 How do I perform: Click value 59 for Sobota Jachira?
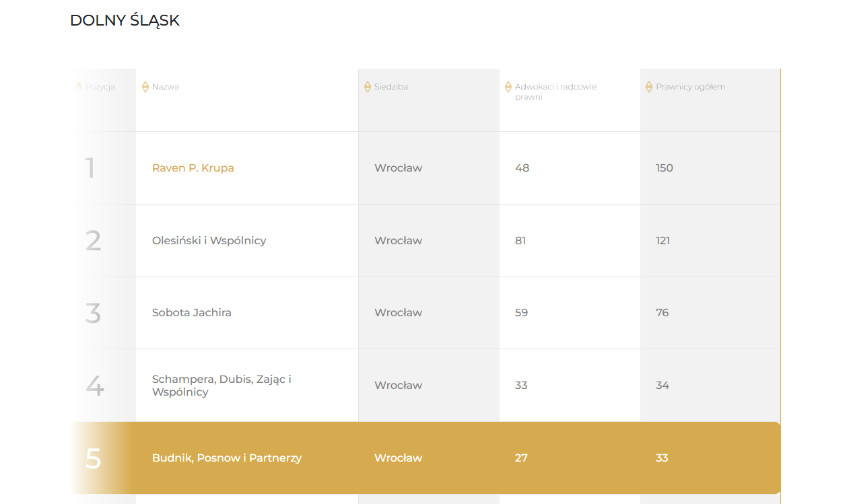click(522, 313)
